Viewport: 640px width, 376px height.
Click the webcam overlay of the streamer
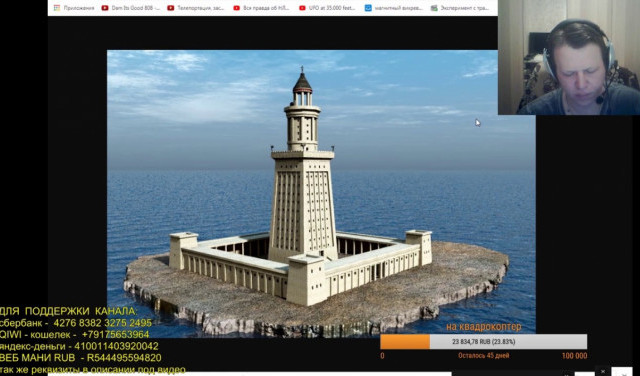tap(569, 57)
